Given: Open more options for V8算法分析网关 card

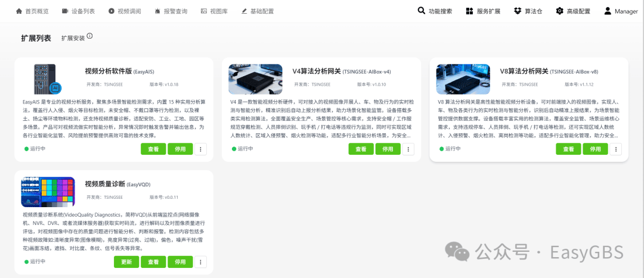Looking at the screenshot, I should click(x=615, y=149).
